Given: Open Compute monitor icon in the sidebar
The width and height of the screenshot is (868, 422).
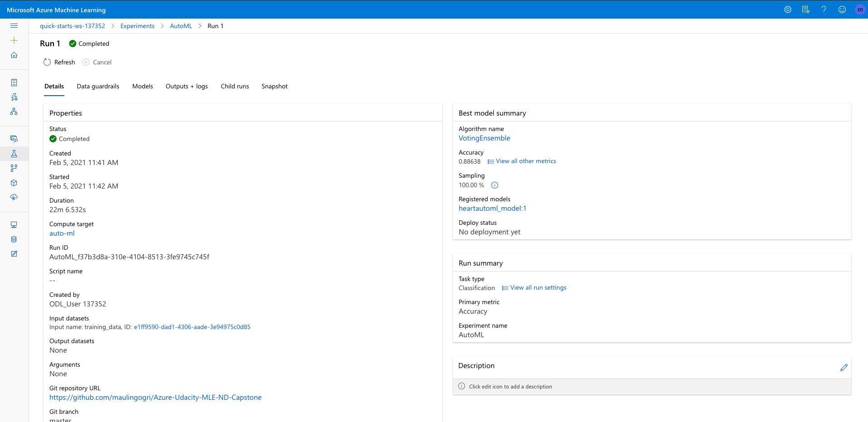Looking at the screenshot, I should tap(14, 225).
